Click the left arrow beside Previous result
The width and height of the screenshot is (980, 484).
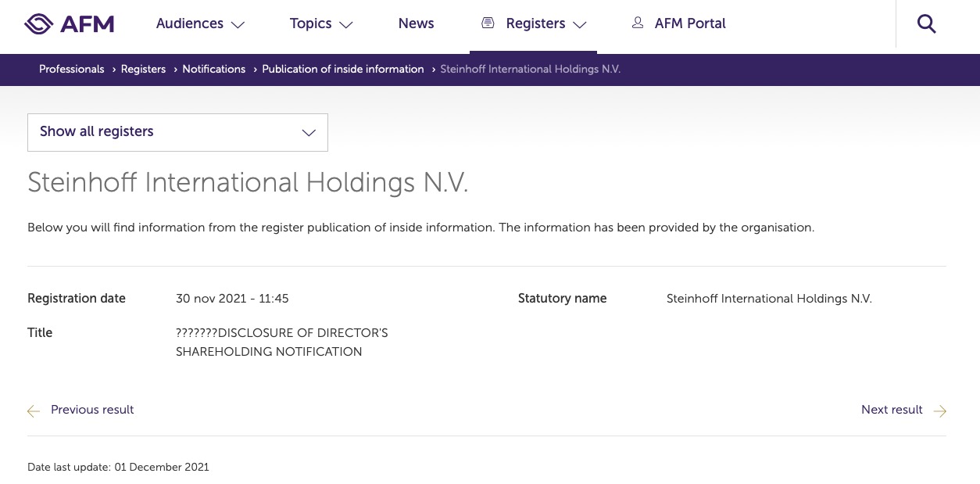(34, 411)
